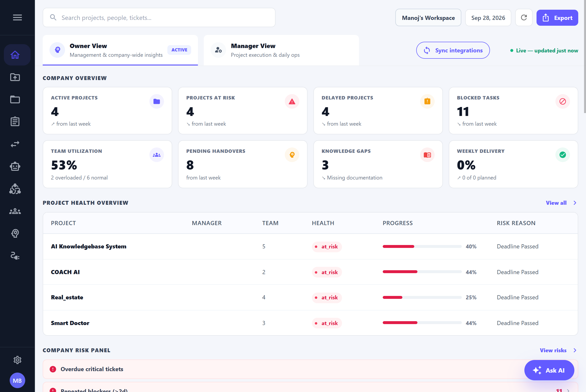Click the Delayed Projects card
This screenshot has width=586, height=392.
[x=378, y=111]
